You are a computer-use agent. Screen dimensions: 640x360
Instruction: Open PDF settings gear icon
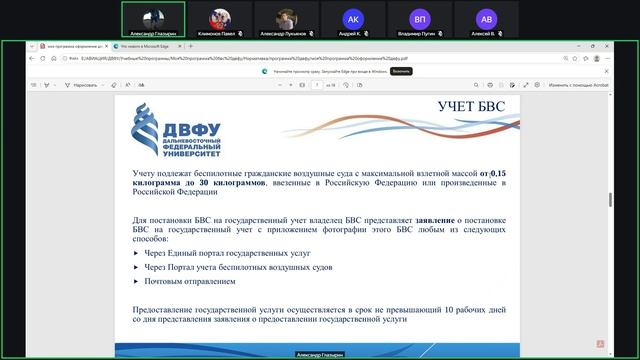point(537,85)
